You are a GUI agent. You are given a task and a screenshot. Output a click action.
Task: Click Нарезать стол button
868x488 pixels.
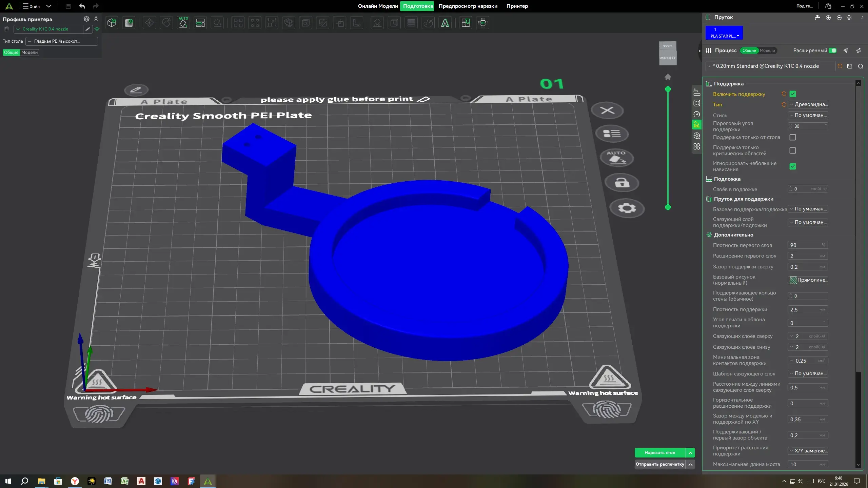click(x=660, y=453)
